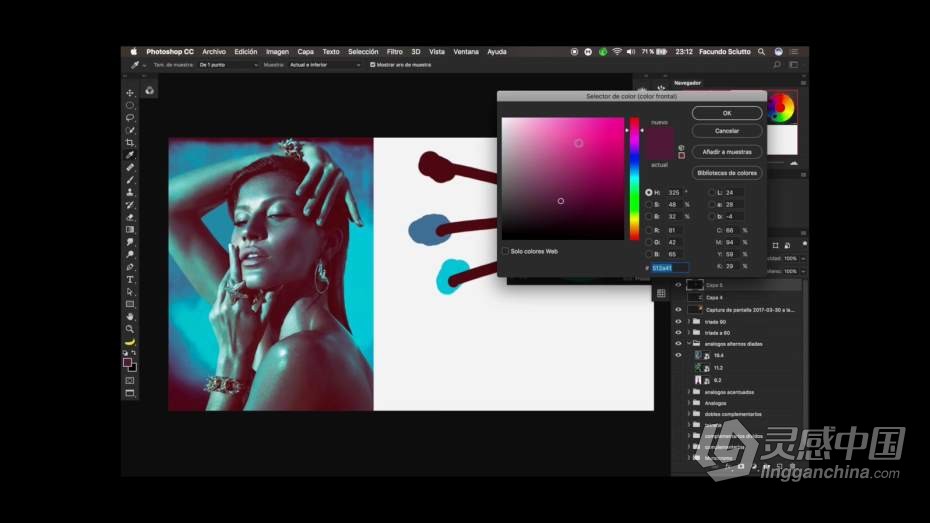Viewport: 930px width, 523px height.
Task: Select the Path Selection tool
Action: coord(130,292)
